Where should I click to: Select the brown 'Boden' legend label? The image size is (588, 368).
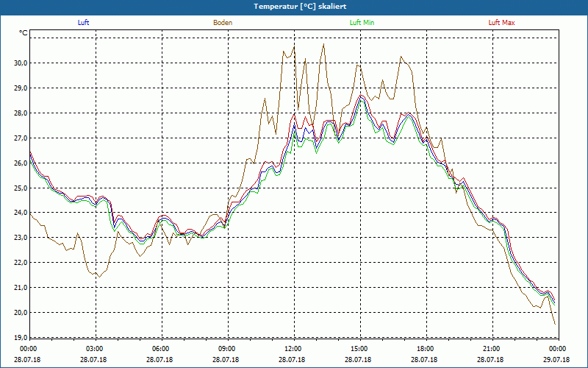point(223,23)
